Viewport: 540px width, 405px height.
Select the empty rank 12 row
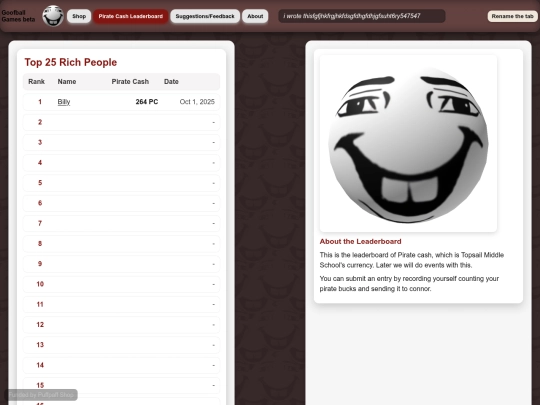click(121, 325)
